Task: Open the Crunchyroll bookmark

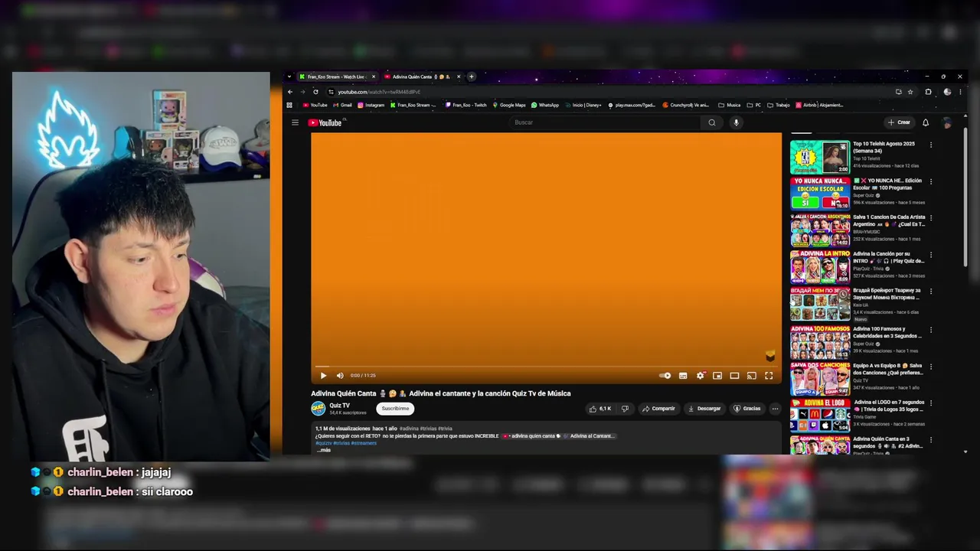Action: coord(685,105)
